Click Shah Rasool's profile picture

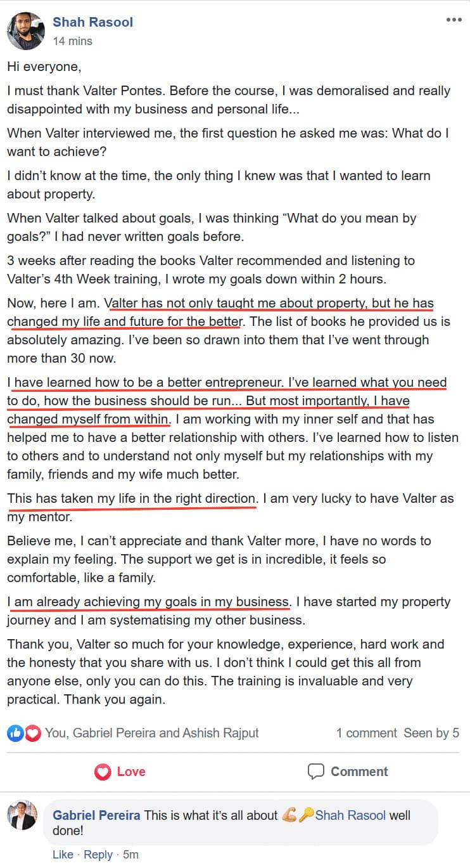25,31
